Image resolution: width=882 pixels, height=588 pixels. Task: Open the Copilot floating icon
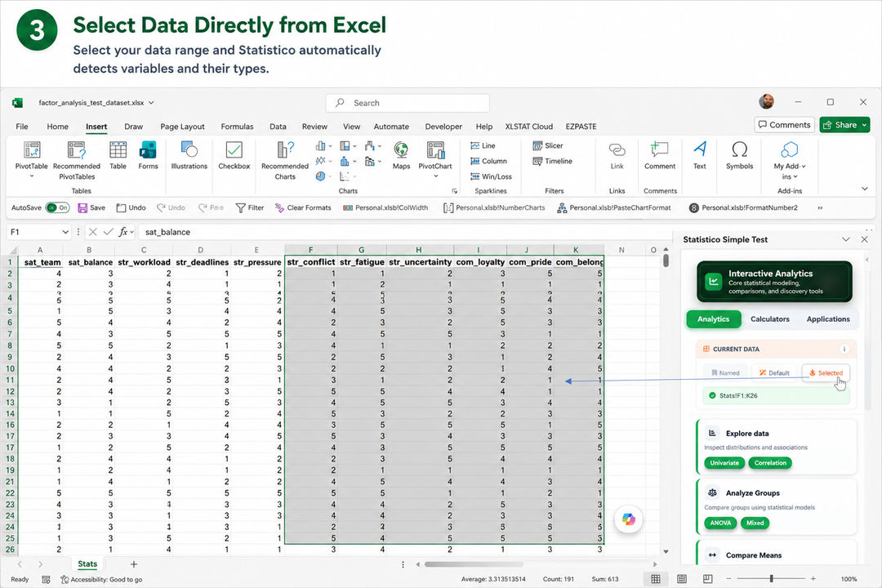pos(628,519)
